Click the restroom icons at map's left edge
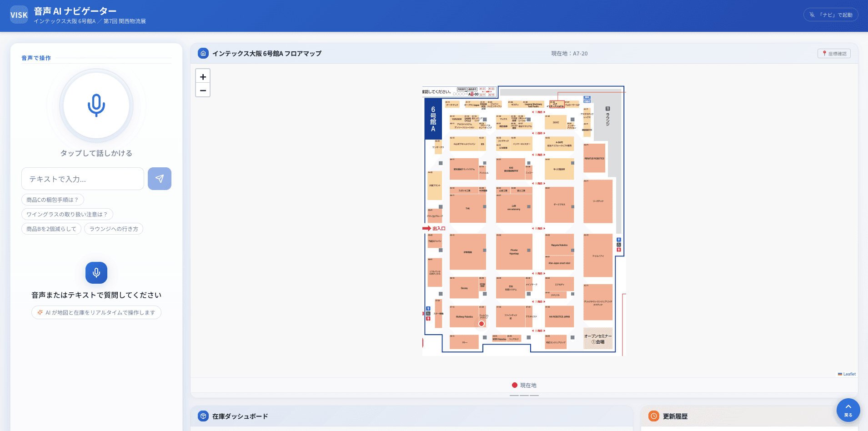The height and width of the screenshot is (431, 868). tap(428, 314)
